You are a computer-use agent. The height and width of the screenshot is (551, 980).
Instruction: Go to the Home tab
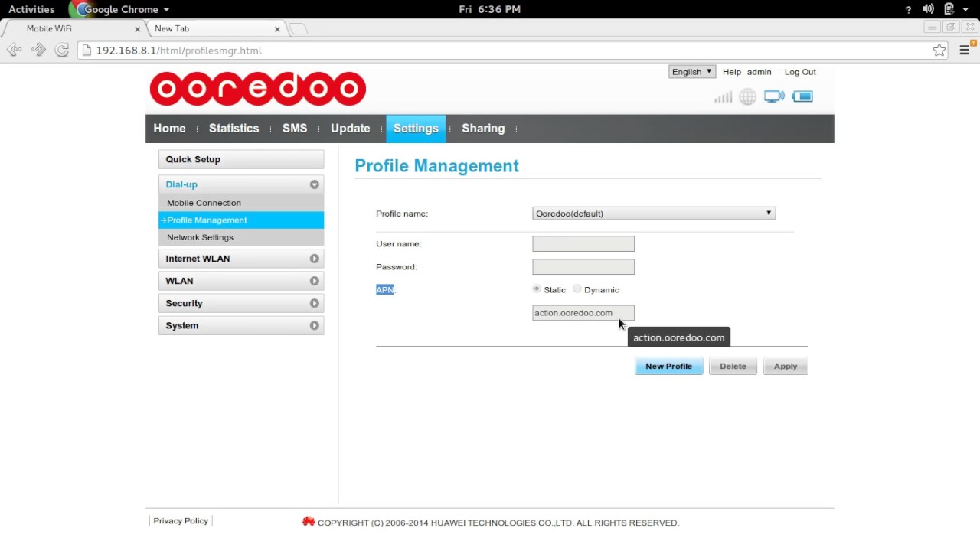169,129
